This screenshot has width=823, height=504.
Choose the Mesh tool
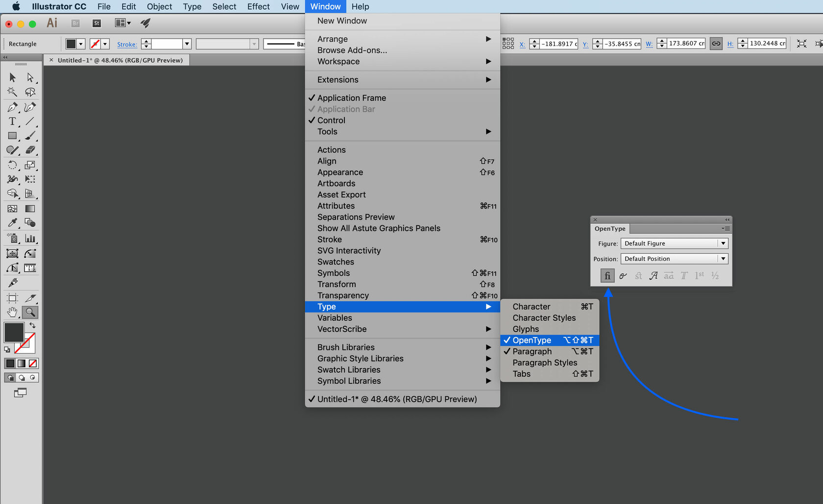pyautogui.click(x=13, y=209)
